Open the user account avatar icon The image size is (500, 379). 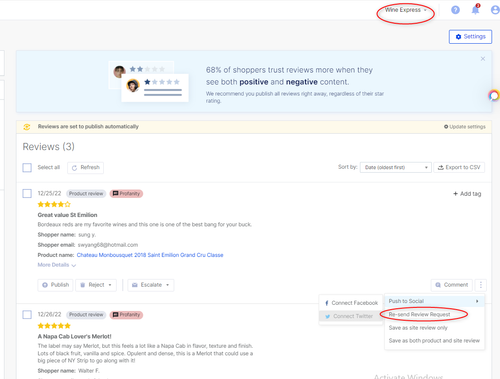point(495,10)
